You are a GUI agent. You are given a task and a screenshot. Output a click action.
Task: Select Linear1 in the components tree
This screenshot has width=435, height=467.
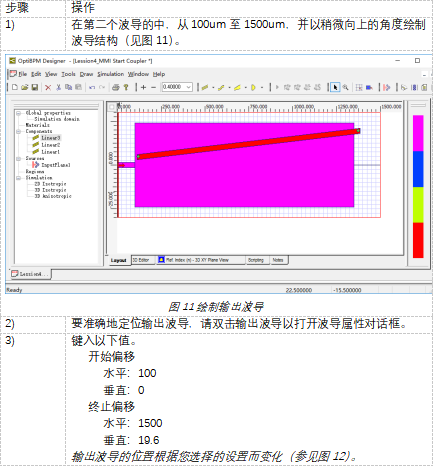[51, 152]
